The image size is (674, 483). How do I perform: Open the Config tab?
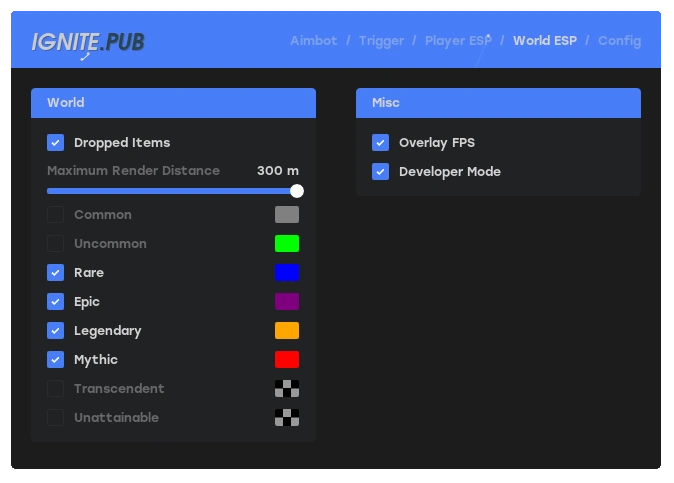[619, 41]
